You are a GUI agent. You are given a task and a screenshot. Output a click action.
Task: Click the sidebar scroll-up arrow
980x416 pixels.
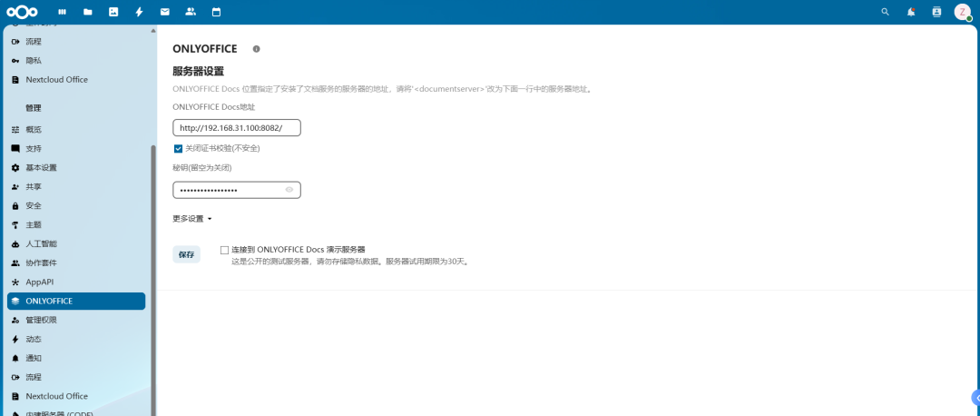[153, 31]
